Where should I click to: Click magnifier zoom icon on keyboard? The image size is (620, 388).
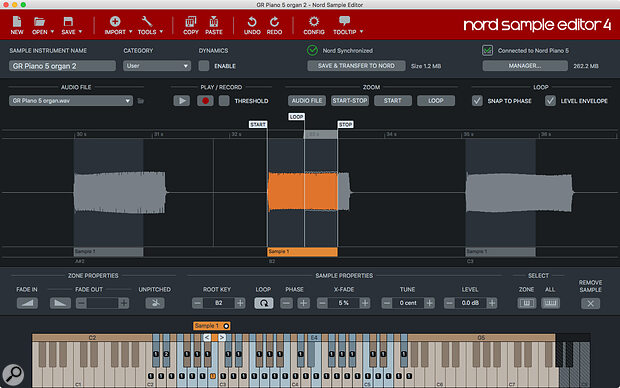pyautogui.click(x=13, y=374)
